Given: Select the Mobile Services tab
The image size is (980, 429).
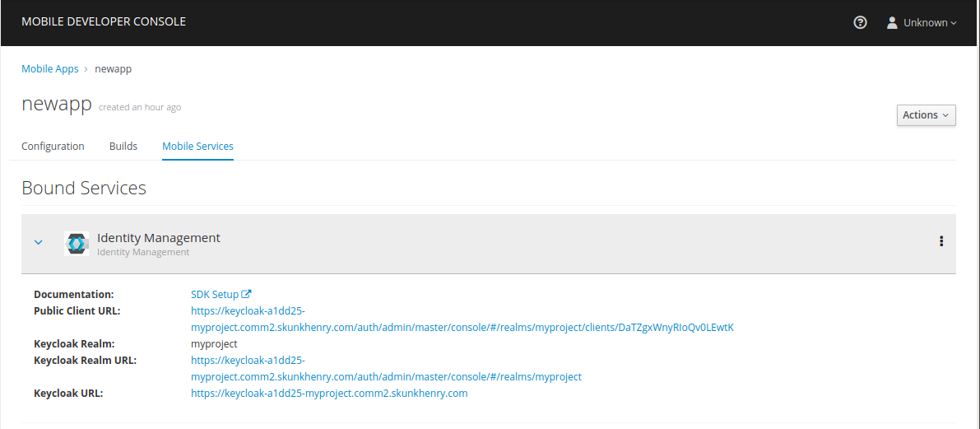Looking at the screenshot, I should (197, 147).
